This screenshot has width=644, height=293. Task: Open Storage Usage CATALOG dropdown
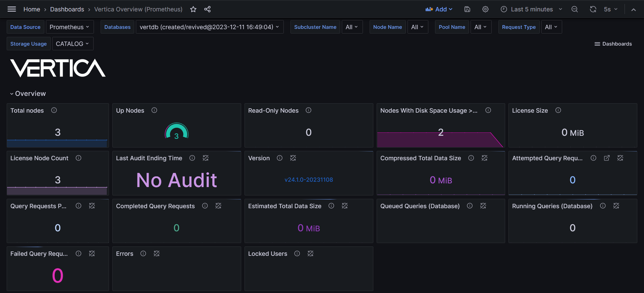click(72, 44)
